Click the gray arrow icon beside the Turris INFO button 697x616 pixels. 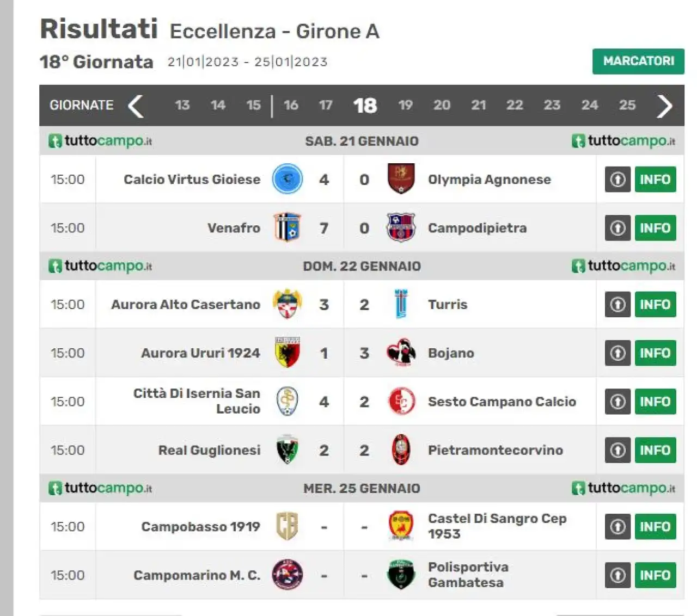pyautogui.click(x=617, y=304)
